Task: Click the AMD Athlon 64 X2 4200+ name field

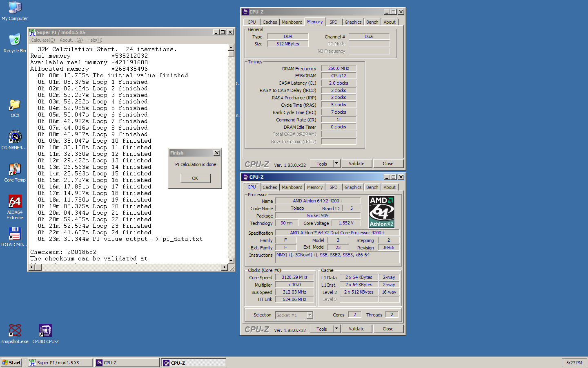Action: [318, 201]
